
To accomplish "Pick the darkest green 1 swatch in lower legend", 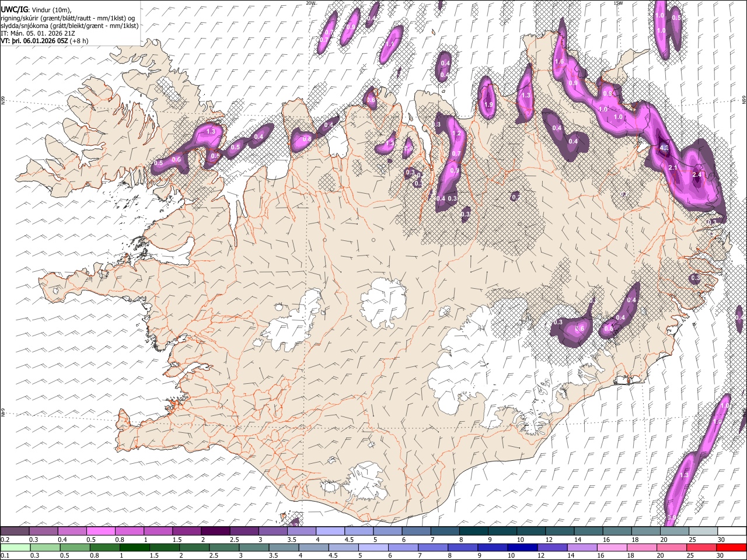I will (135, 547).
